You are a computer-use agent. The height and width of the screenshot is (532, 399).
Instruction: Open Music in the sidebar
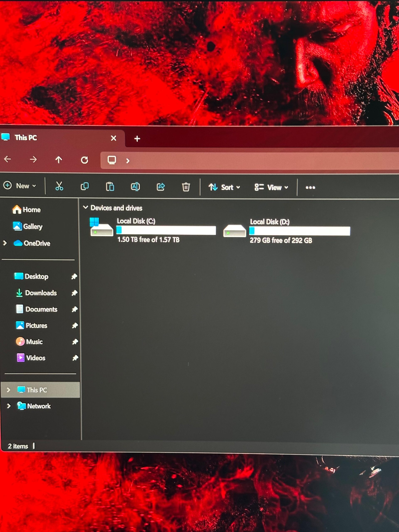click(29, 342)
